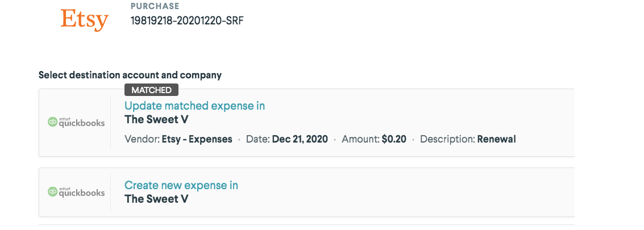Open the Create new expense in link

click(181, 185)
